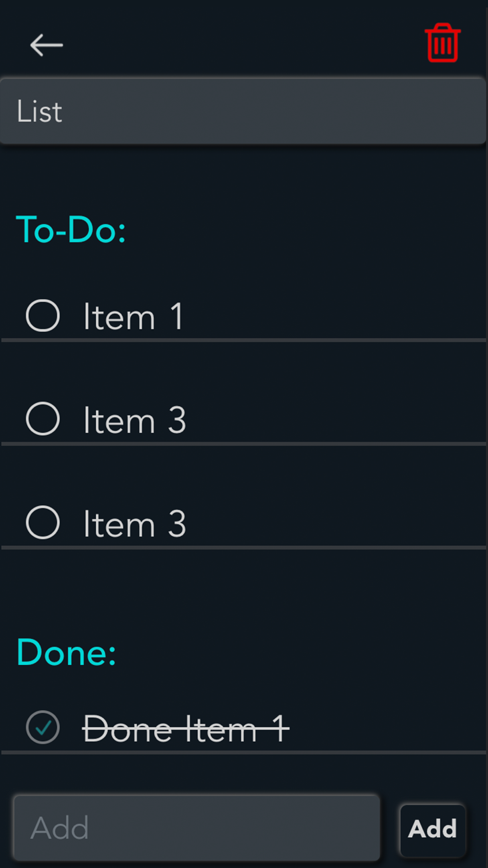This screenshot has width=488, height=868.
Task: Uncheck the Done Item 1 checkmark circle
Action: pyautogui.click(x=43, y=727)
